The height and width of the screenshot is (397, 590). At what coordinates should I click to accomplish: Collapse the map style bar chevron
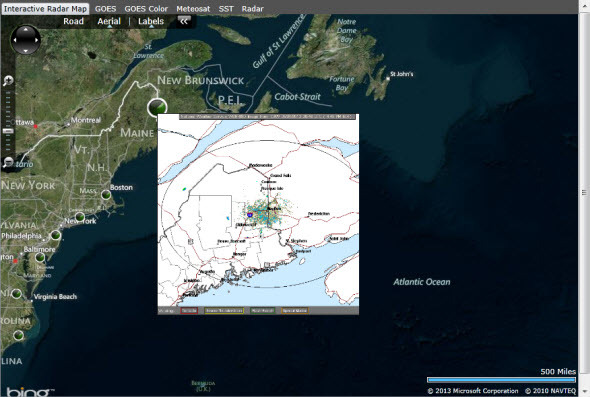click(x=184, y=21)
